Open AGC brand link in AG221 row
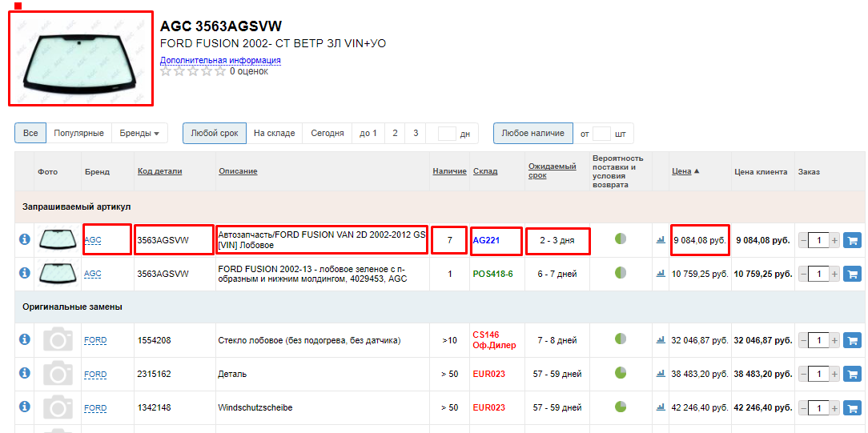 tap(92, 240)
